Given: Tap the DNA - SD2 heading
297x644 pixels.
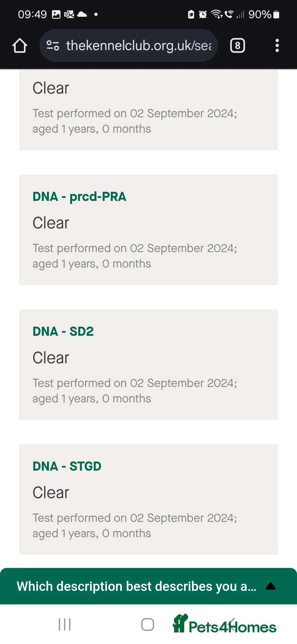Looking at the screenshot, I should [63, 331].
